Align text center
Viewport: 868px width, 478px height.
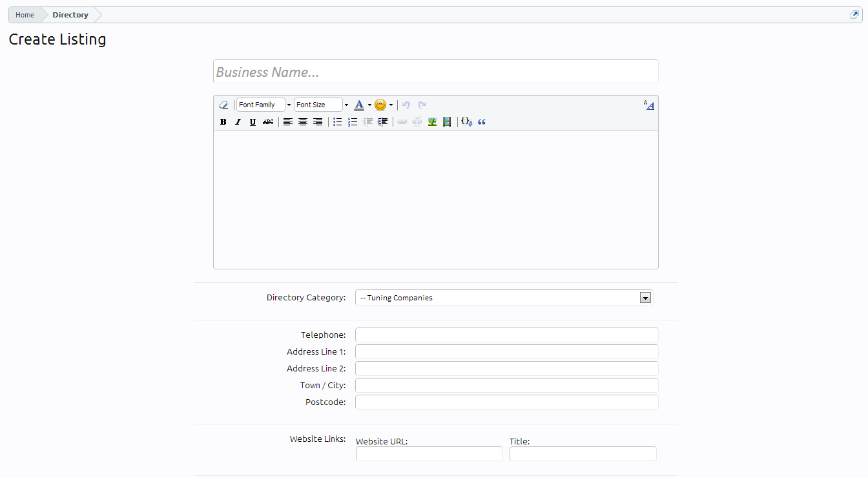(303, 121)
